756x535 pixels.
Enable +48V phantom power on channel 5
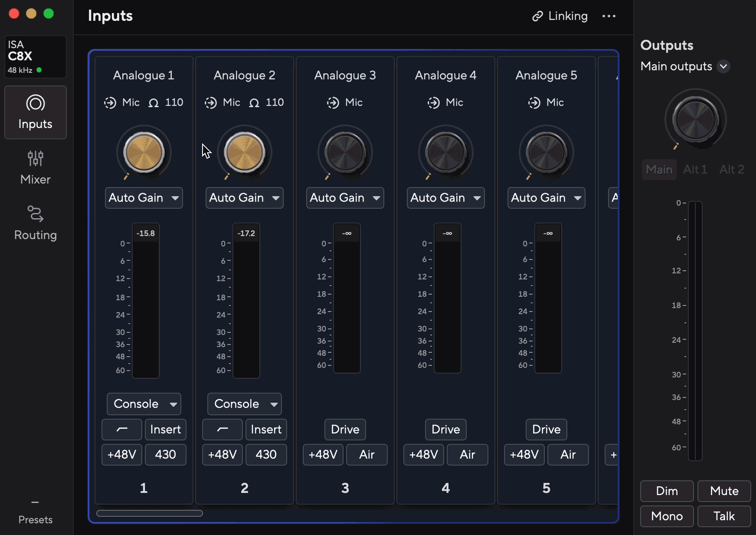point(524,455)
